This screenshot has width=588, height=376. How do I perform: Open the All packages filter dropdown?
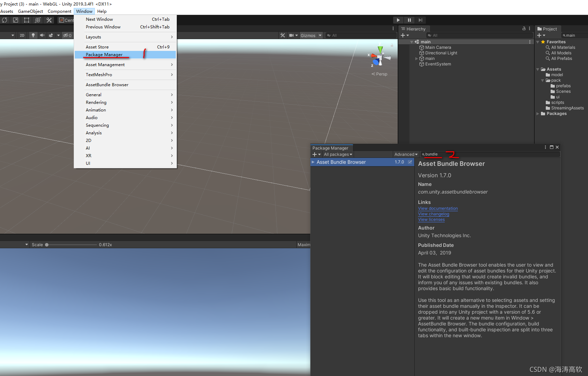[338, 154]
